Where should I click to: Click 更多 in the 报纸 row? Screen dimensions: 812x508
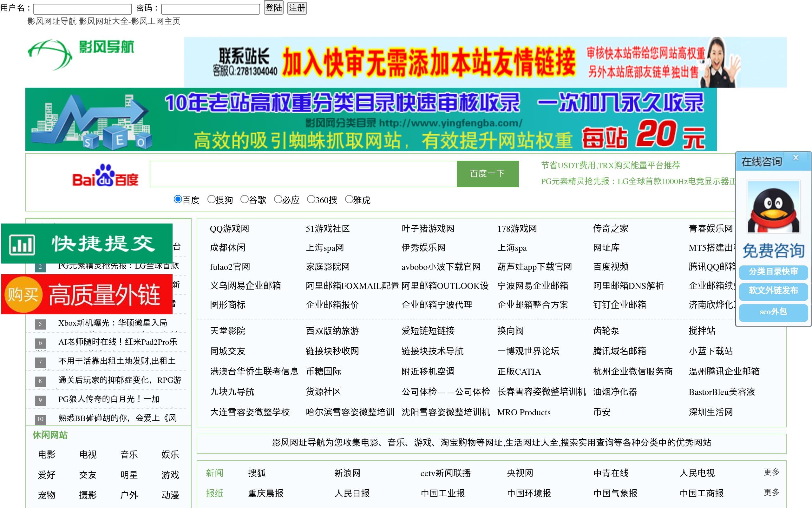coord(771,492)
